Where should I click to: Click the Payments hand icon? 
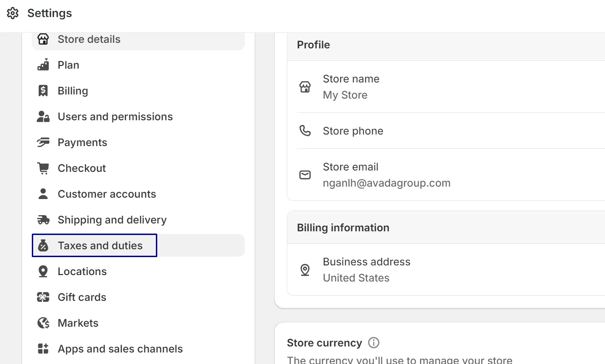43,142
